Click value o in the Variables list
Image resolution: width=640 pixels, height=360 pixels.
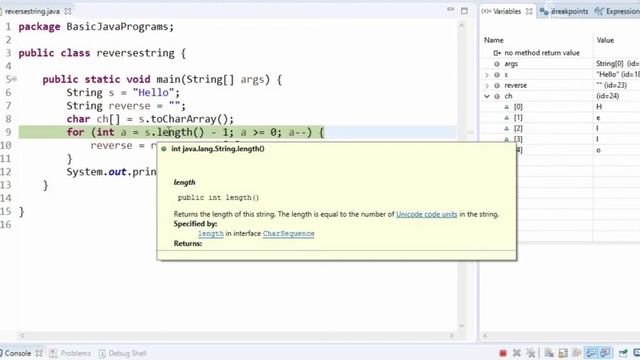click(598, 150)
